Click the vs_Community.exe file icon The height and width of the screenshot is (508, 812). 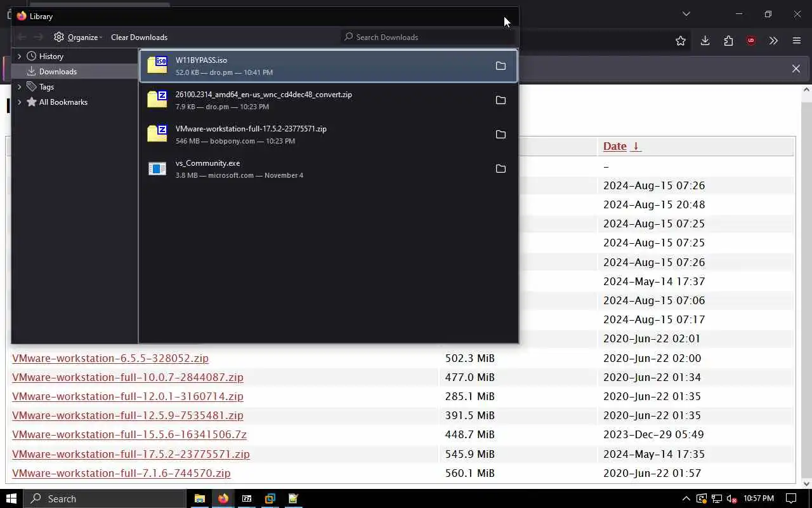pyautogui.click(x=157, y=168)
